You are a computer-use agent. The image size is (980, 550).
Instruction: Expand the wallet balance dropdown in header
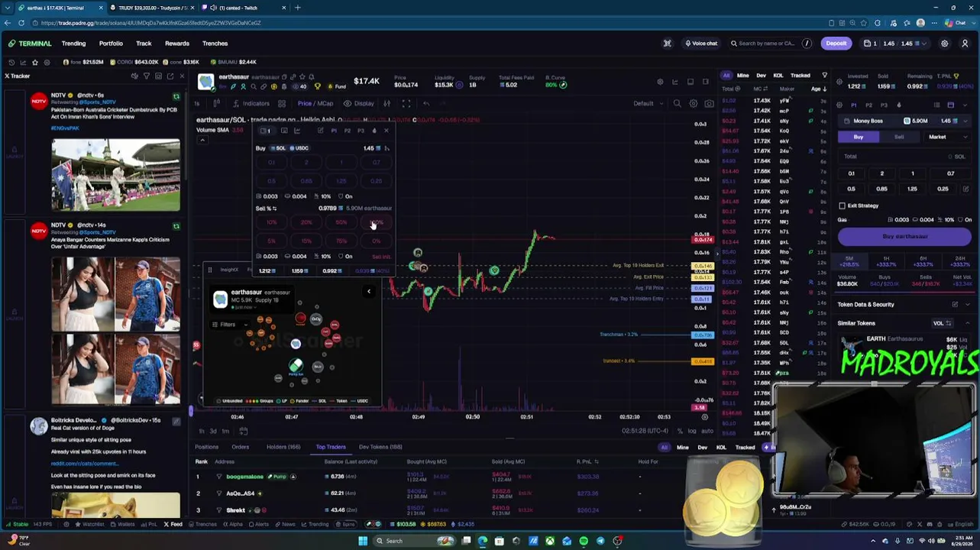pos(925,44)
